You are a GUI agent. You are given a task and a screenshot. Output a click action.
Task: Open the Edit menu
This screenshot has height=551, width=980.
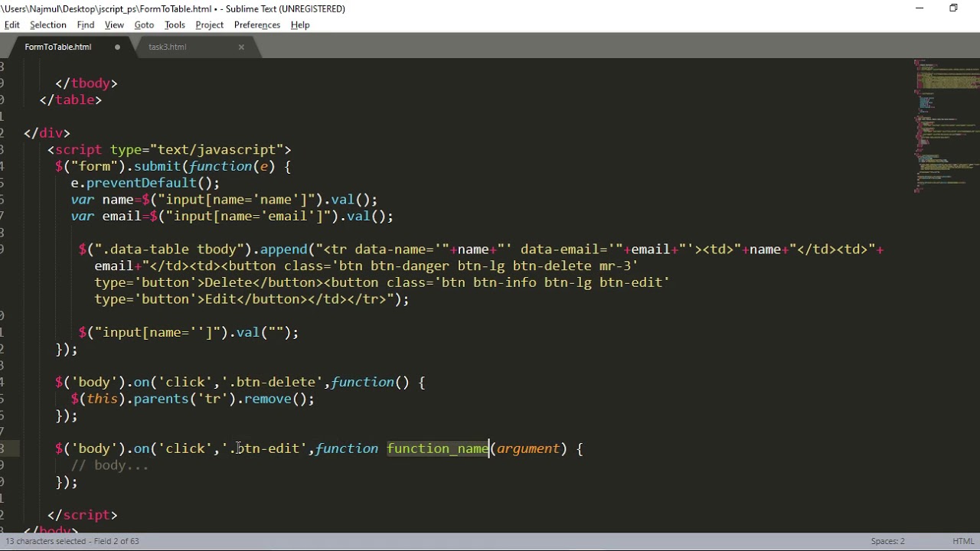[12, 24]
